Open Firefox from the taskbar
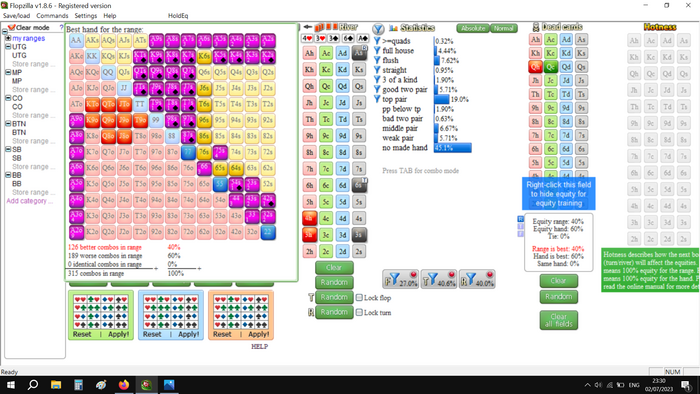This screenshot has width=700, height=394. tap(124, 385)
